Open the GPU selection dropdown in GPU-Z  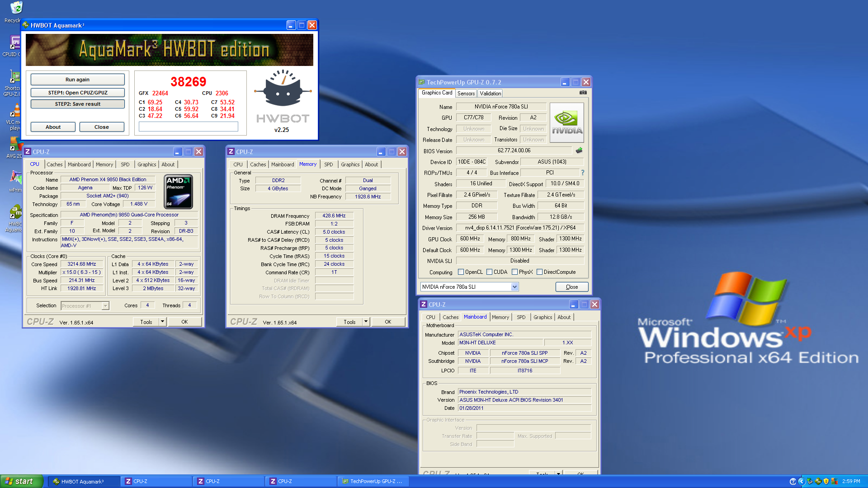(514, 287)
